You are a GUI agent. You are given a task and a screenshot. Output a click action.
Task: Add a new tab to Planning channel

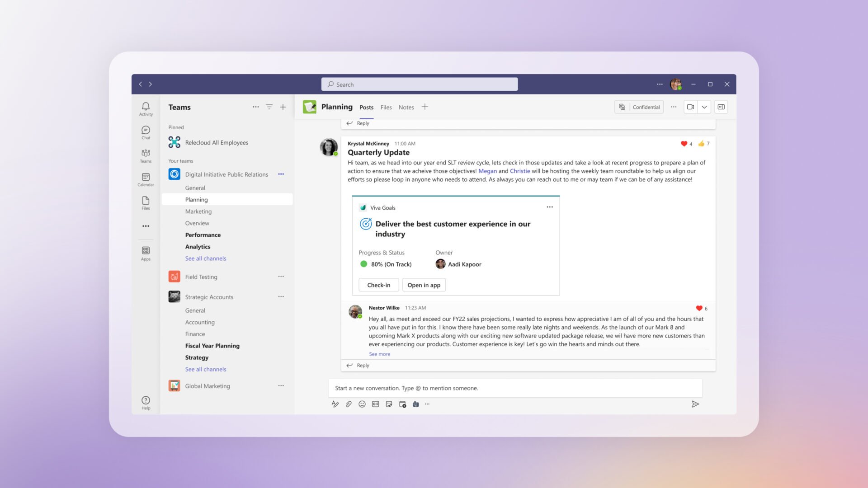(x=425, y=107)
